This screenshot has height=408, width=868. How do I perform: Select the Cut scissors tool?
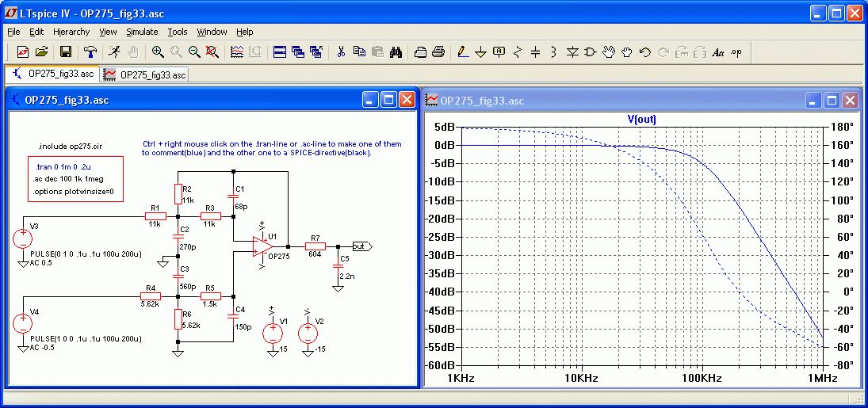[x=341, y=52]
